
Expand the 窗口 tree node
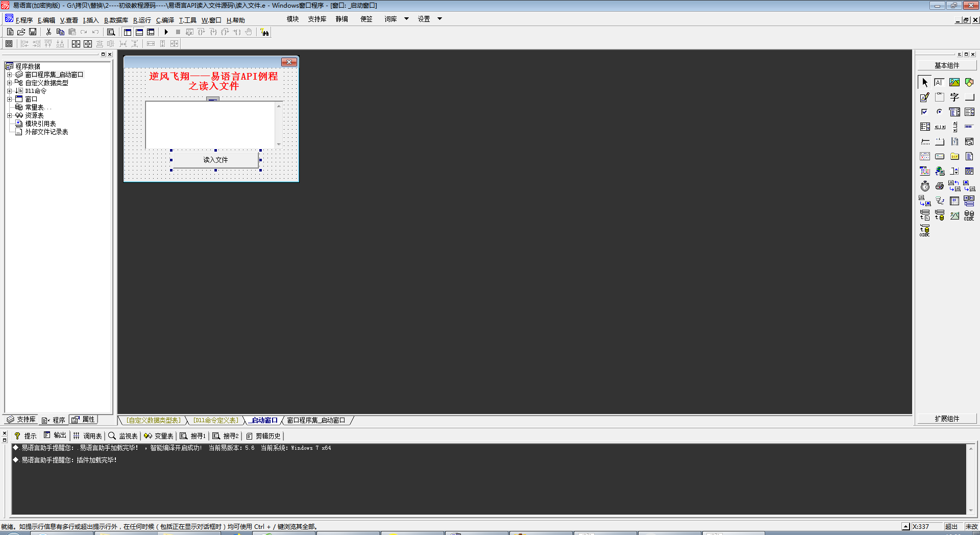click(x=9, y=99)
